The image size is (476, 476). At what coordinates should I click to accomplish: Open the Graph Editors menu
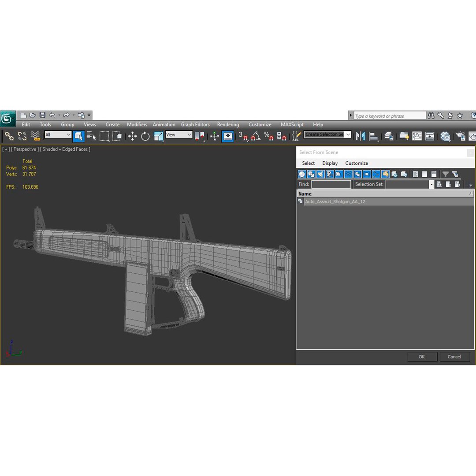coord(195,124)
